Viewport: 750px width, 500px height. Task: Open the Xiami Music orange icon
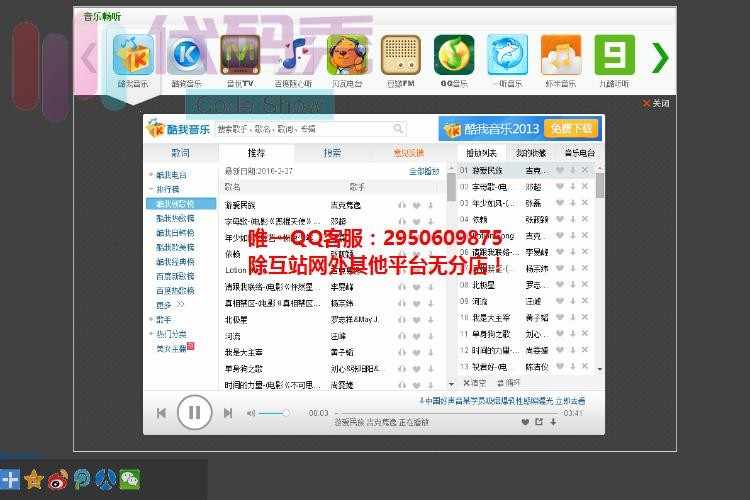point(561,55)
